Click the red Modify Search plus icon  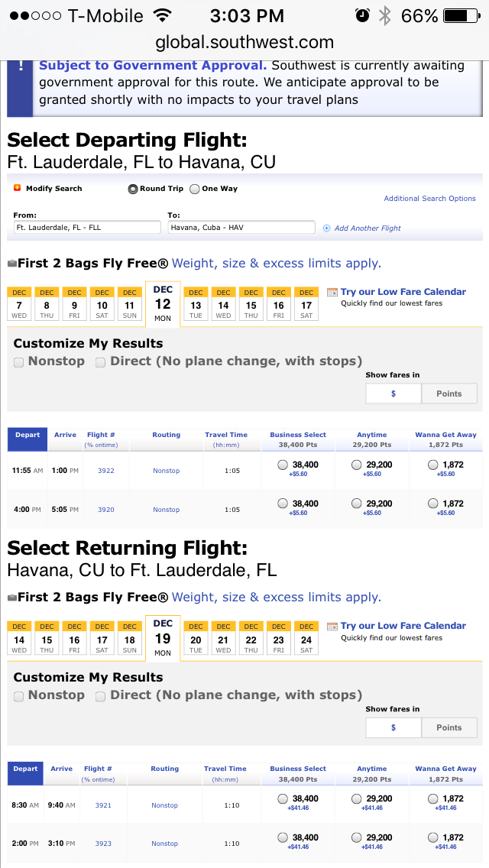[17, 188]
